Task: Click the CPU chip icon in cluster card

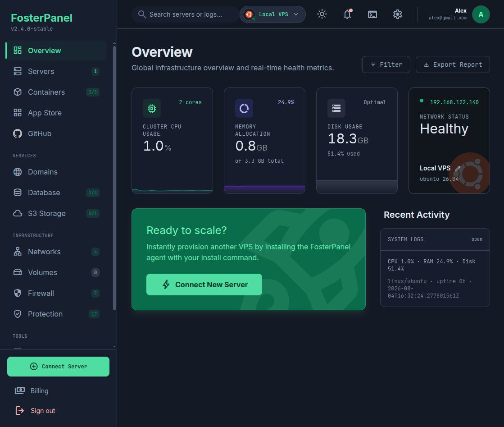Action: pyautogui.click(x=152, y=108)
